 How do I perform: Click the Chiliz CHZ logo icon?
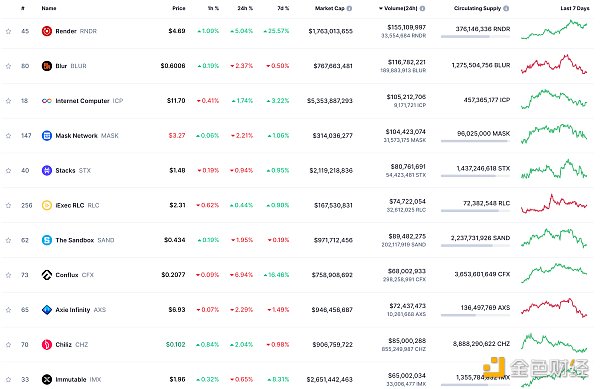coord(47,344)
